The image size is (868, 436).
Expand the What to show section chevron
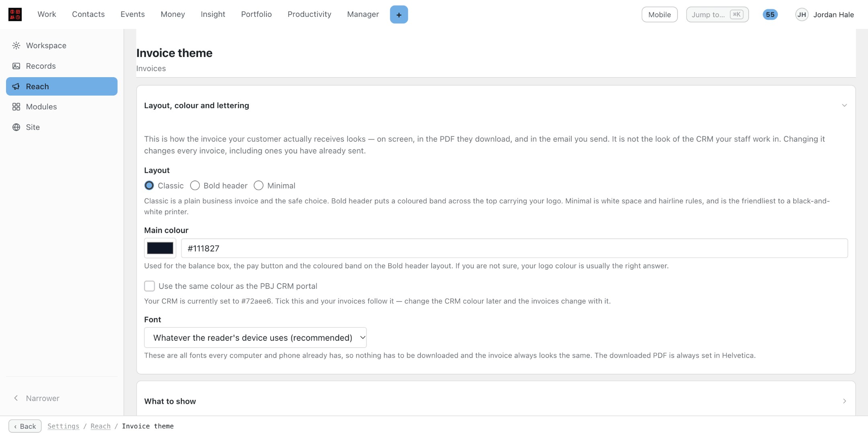pos(844,401)
